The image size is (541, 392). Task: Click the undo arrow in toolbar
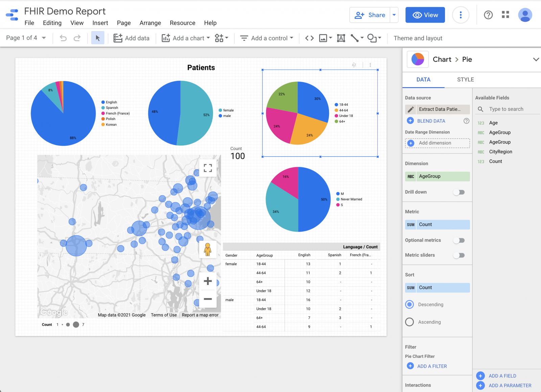click(63, 38)
